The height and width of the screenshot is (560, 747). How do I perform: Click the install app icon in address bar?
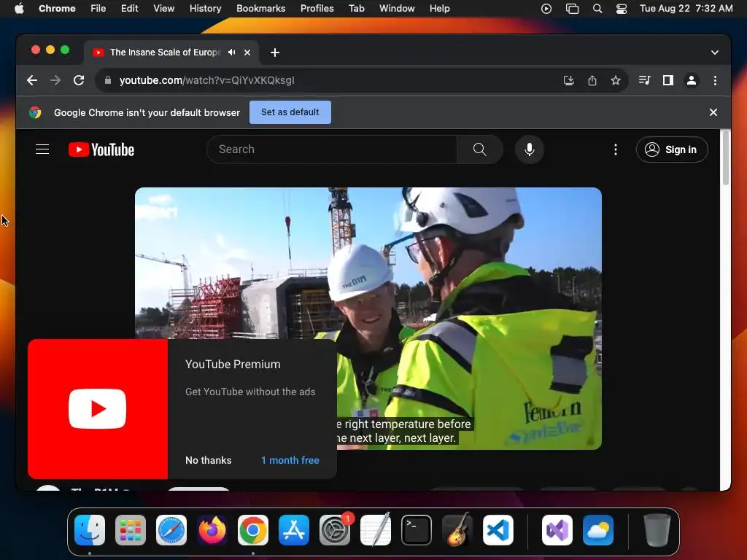pyautogui.click(x=569, y=80)
